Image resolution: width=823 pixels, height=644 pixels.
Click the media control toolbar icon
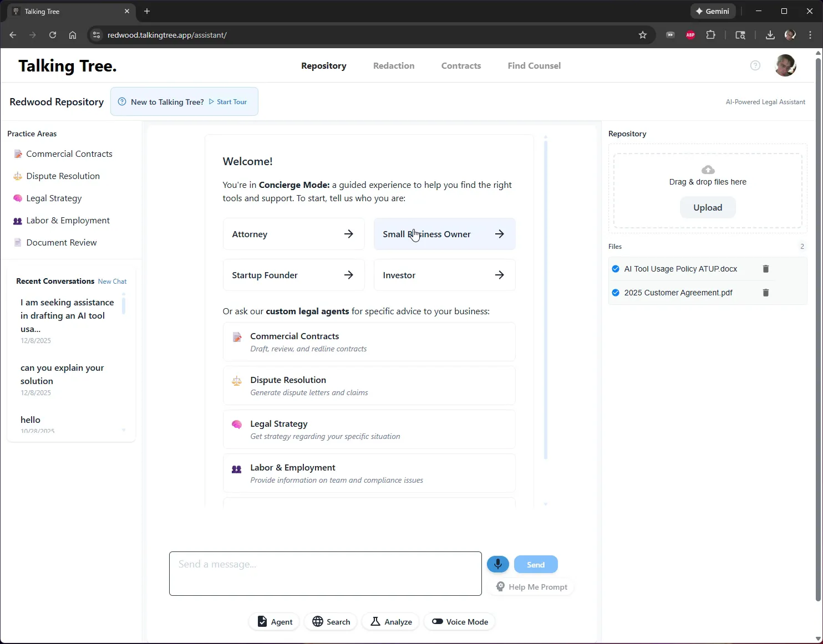pos(670,35)
